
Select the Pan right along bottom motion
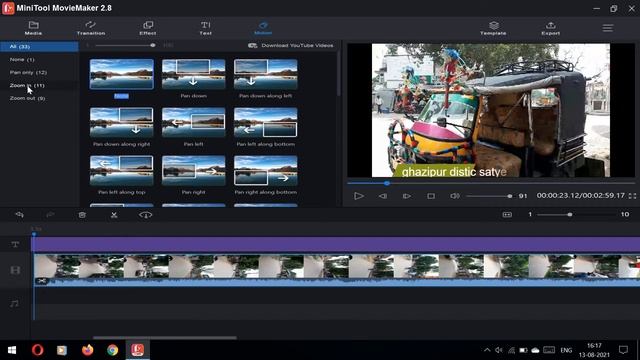click(266, 170)
